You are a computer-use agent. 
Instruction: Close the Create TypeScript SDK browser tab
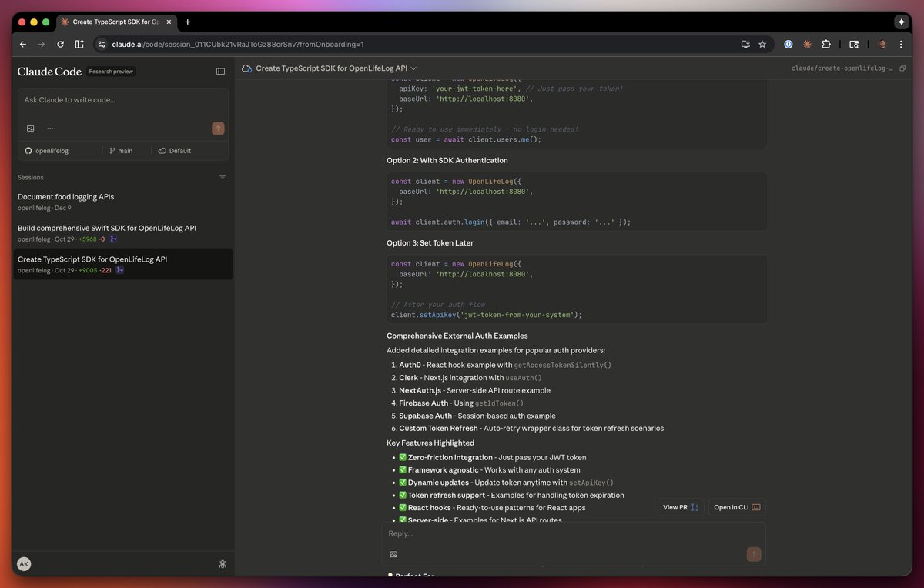tap(169, 22)
